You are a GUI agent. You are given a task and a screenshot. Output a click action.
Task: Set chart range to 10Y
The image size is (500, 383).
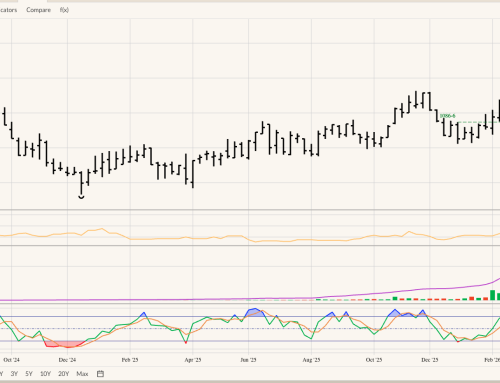pyautogui.click(x=45, y=374)
